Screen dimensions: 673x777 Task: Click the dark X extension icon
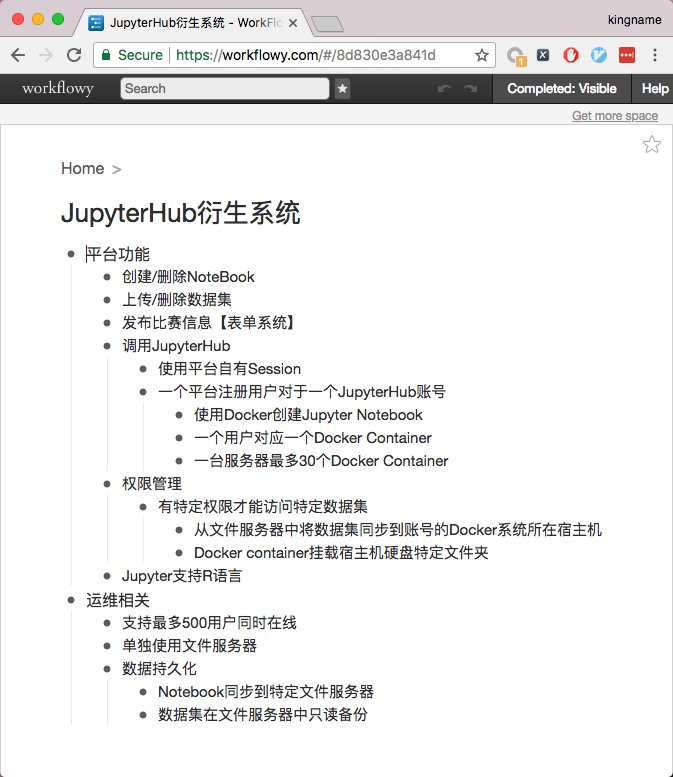pyautogui.click(x=543, y=55)
